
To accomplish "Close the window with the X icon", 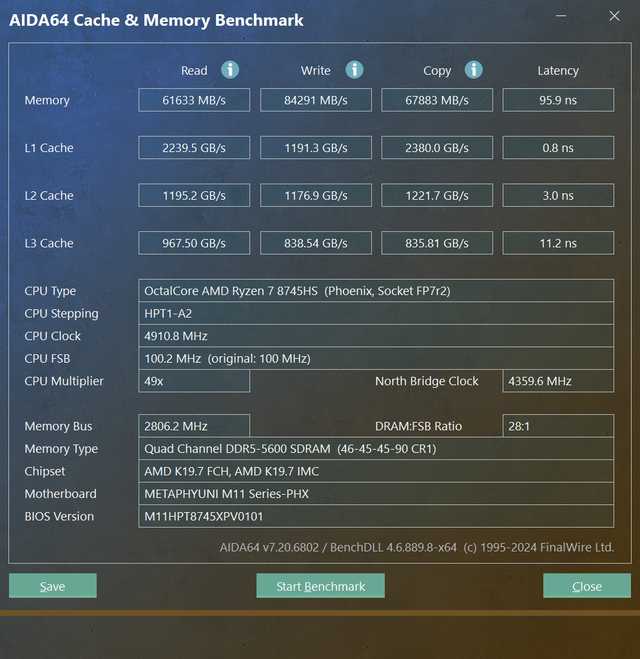I will click(x=614, y=16).
